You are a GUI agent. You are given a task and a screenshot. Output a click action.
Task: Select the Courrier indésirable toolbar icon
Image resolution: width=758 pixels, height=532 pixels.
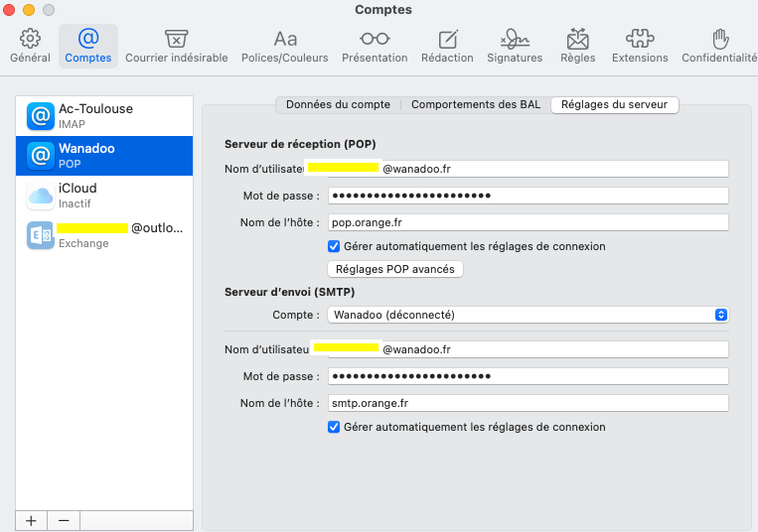point(176,46)
